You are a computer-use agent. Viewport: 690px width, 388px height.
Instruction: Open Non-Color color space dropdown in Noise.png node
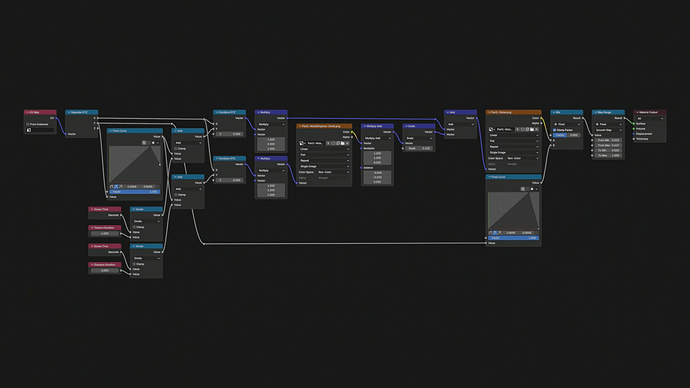[523, 158]
